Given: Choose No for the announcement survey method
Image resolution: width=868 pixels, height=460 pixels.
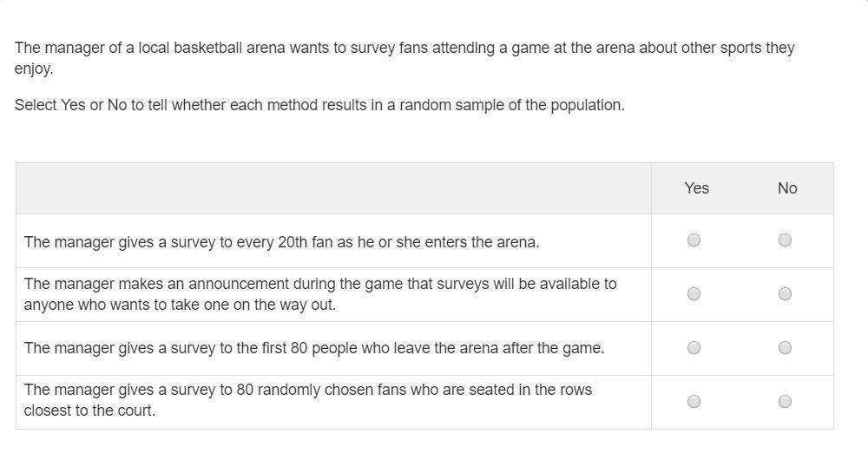Looking at the screenshot, I should coord(785,294).
